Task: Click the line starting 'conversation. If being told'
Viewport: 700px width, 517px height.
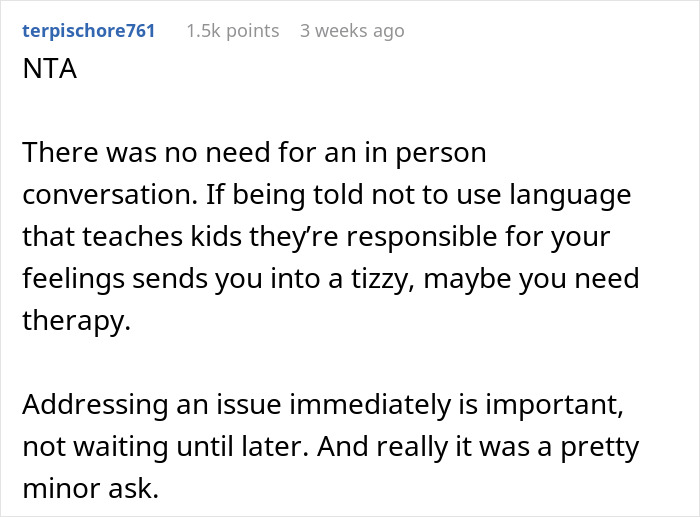Action: [326, 194]
